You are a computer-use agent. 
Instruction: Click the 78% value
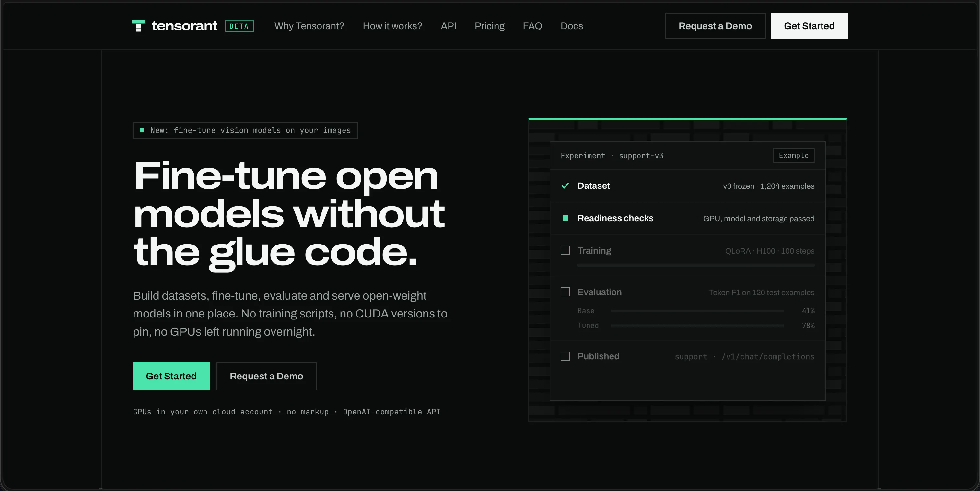[808, 325]
